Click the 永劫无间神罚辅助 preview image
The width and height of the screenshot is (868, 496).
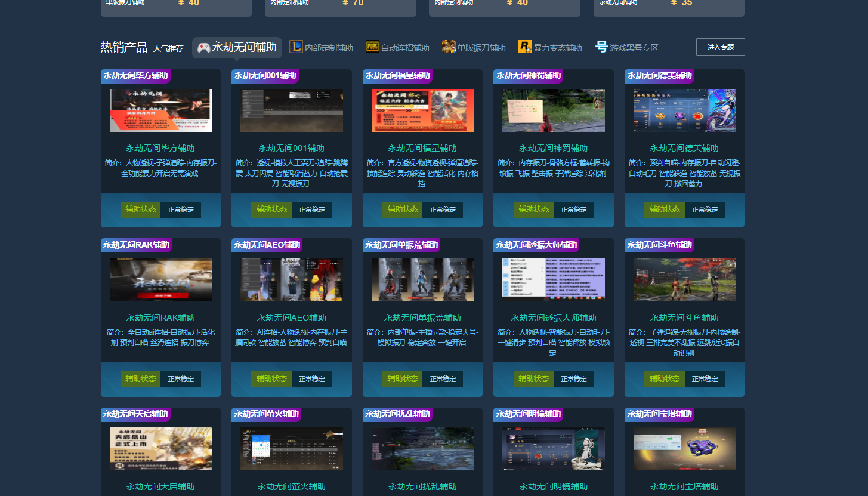[x=553, y=110]
